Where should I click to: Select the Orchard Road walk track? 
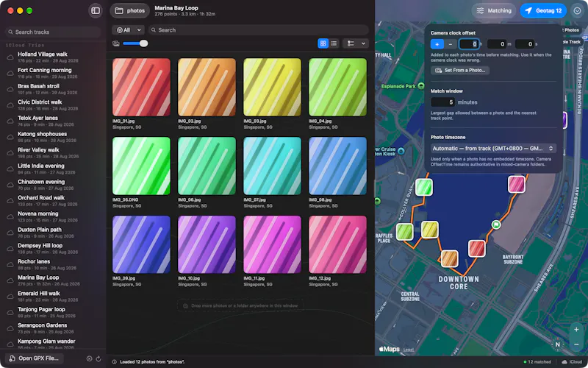(x=53, y=200)
